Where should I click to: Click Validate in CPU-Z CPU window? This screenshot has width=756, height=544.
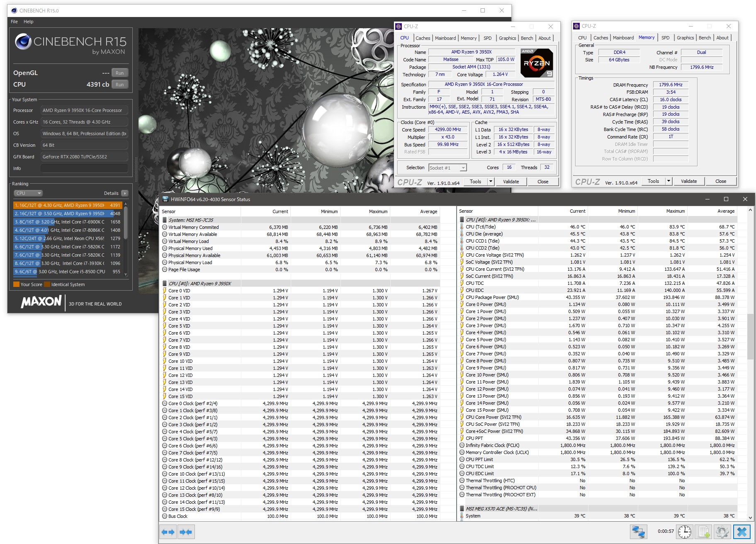pos(511,182)
